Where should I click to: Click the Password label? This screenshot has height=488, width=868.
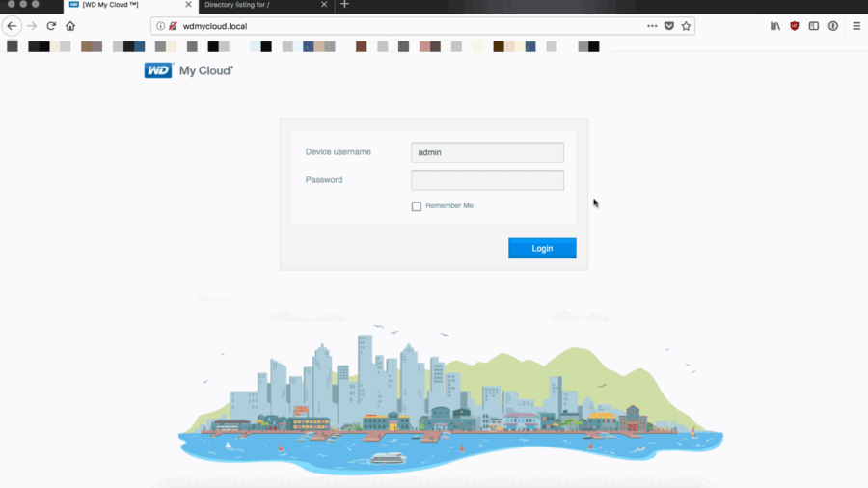pos(324,179)
